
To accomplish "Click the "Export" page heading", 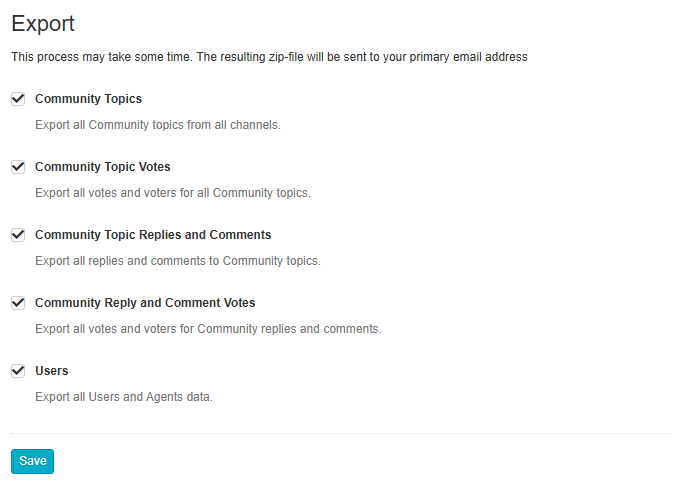I will [x=43, y=23].
